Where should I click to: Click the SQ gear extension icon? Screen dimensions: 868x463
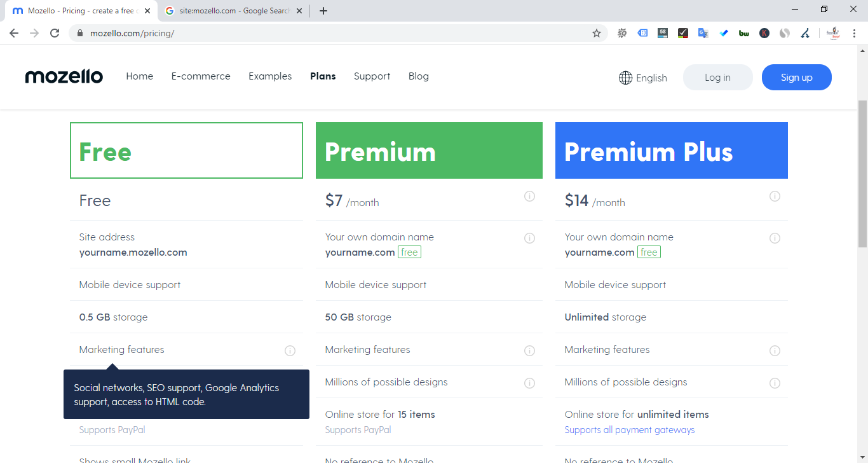pyautogui.click(x=622, y=33)
